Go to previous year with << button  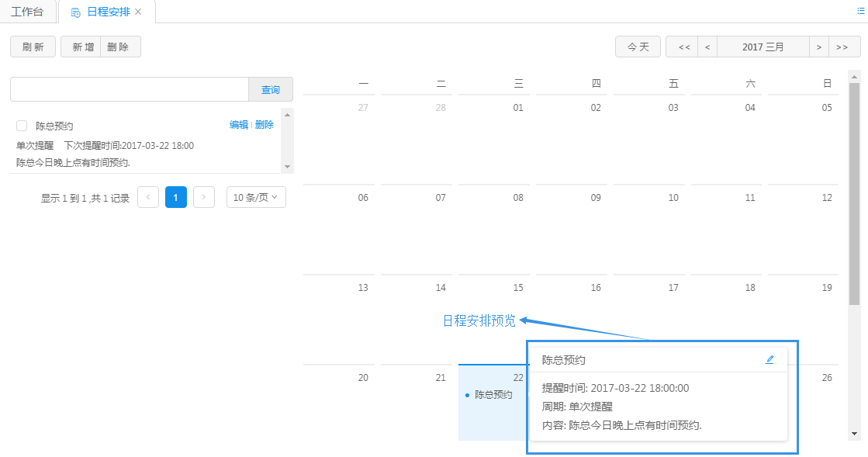point(683,47)
